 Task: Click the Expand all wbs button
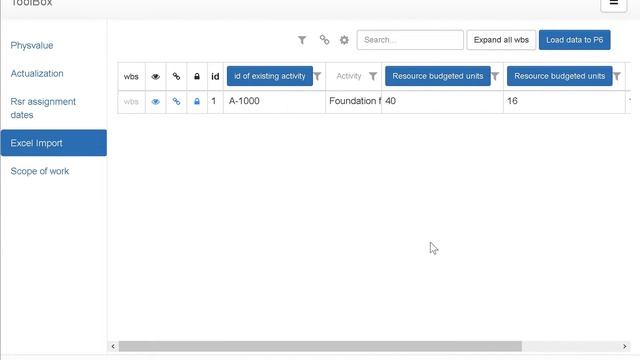point(501,40)
